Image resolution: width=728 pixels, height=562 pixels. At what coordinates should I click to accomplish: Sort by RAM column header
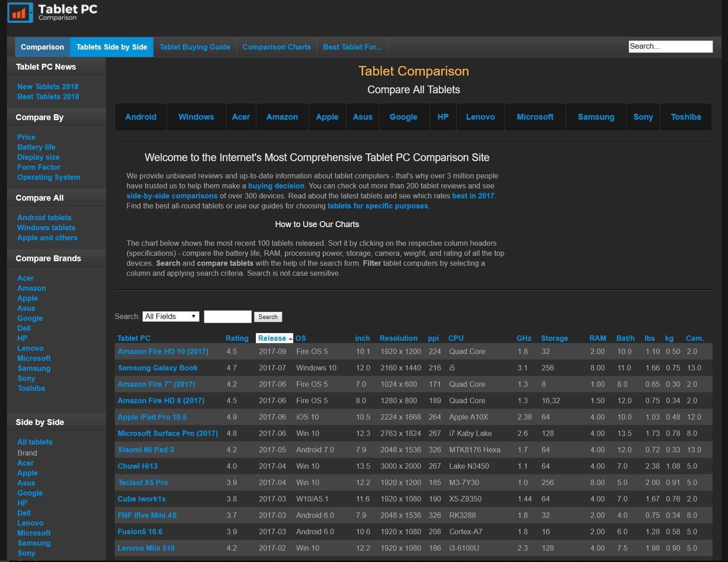coord(597,338)
